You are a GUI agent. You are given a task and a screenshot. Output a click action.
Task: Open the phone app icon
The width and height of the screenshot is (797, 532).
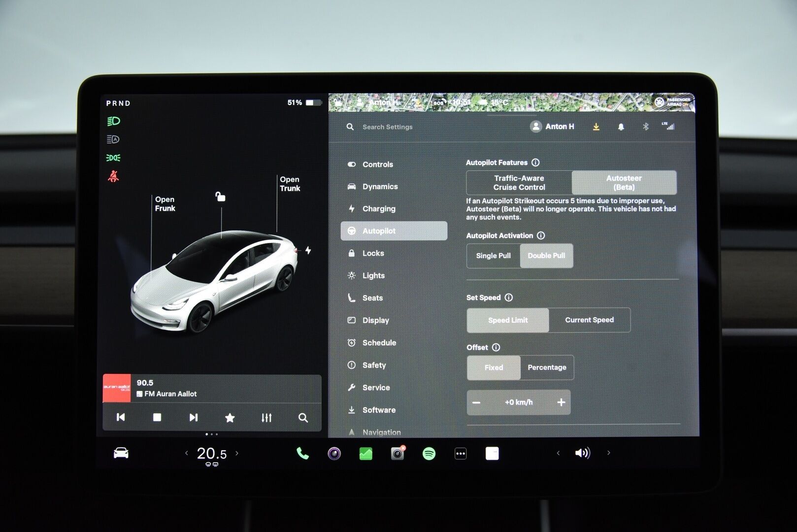tap(302, 453)
